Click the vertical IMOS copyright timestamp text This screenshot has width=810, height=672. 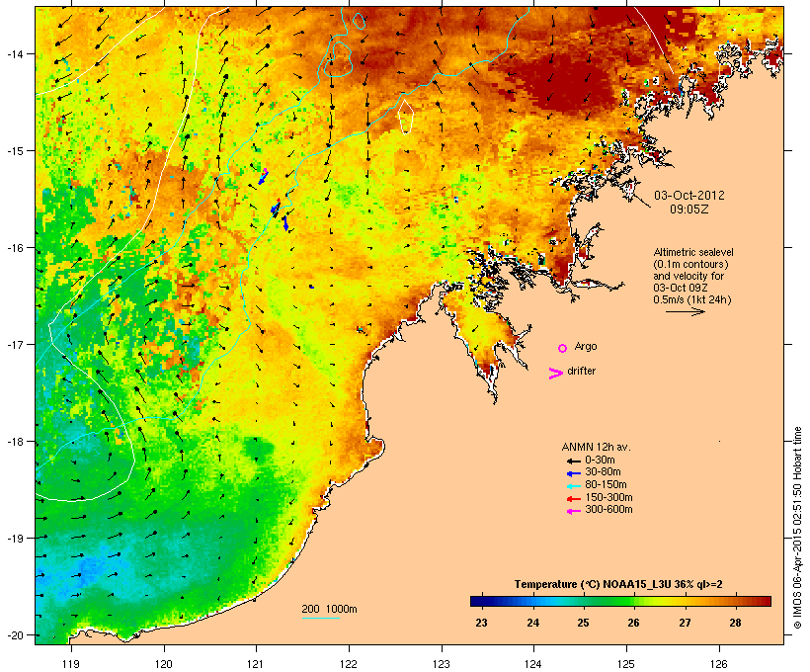pyautogui.click(x=797, y=528)
